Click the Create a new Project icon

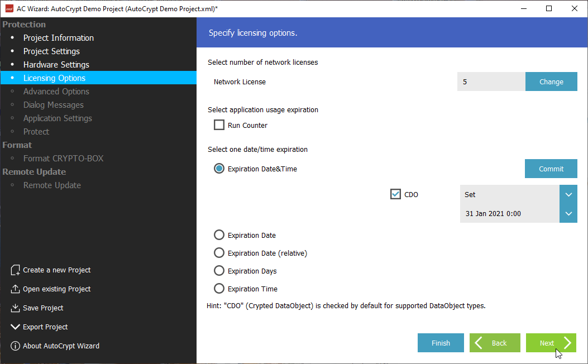coord(15,270)
